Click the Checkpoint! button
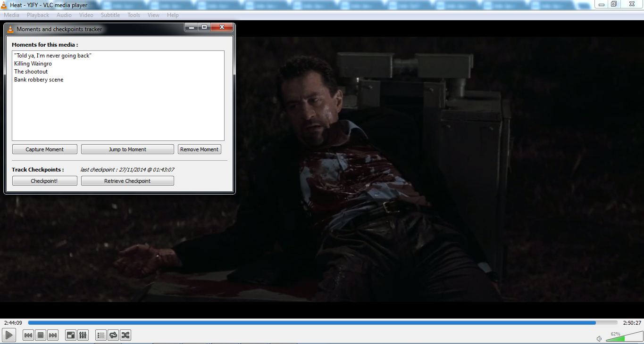This screenshot has height=344, width=644. (x=45, y=181)
